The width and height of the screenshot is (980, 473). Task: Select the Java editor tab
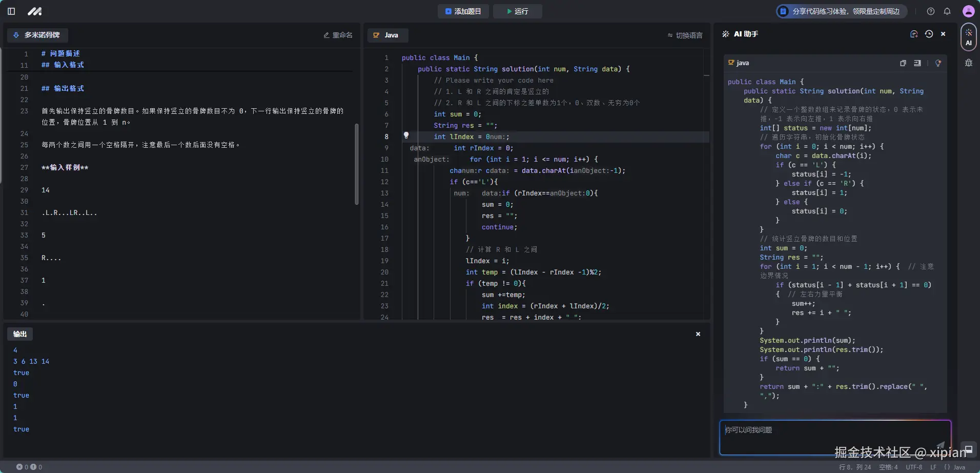click(x=387, y=35)
